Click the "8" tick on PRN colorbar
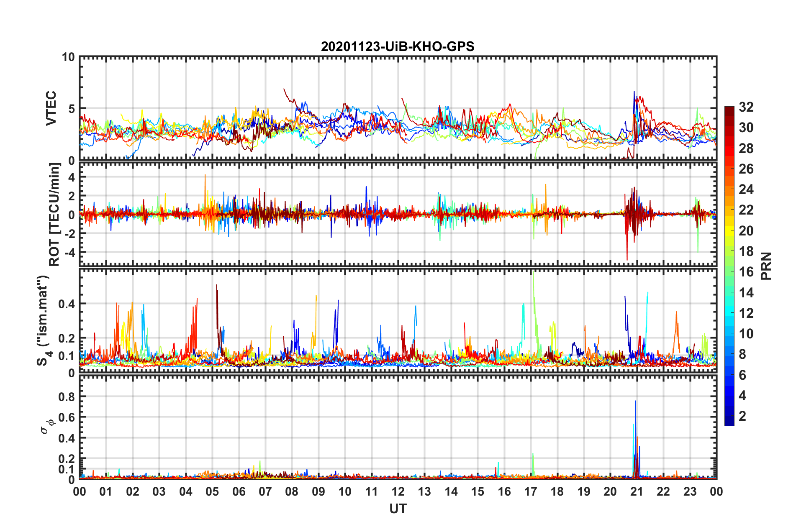 click(x=742, y=354)
